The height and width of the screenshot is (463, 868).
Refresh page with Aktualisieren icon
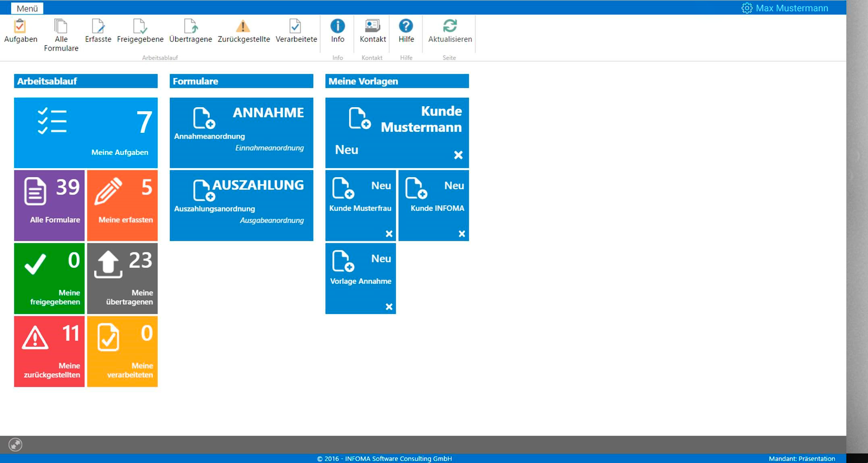tap(450, 27)
